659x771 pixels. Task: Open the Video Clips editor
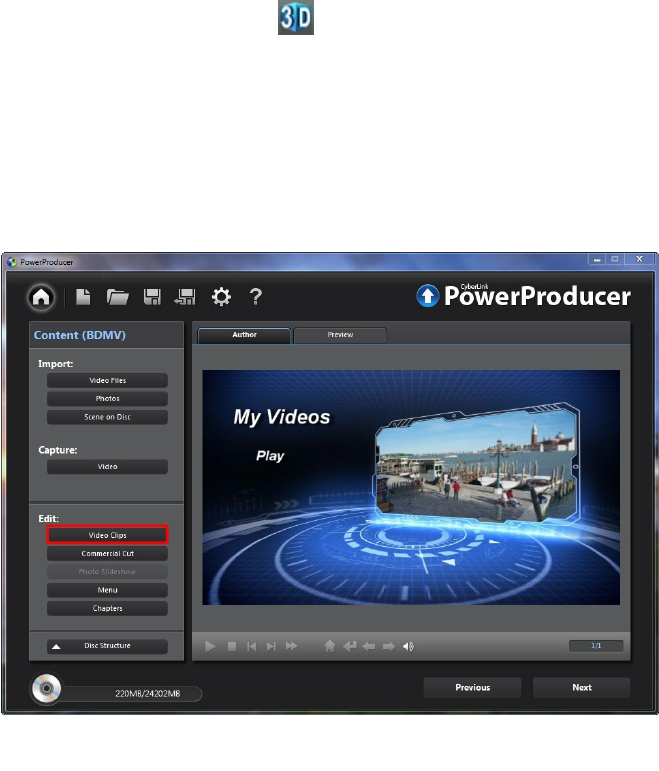107,535
